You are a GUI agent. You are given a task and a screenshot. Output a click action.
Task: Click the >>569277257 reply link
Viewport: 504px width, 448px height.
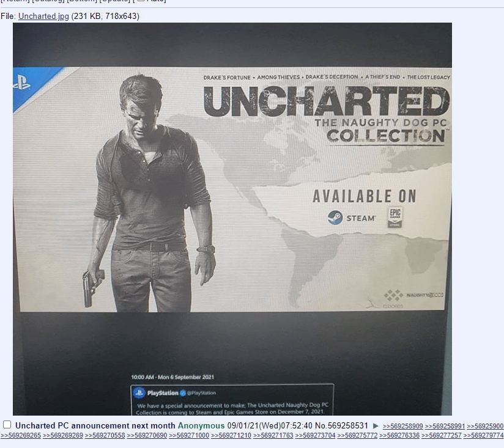click(x=441, y=436)
